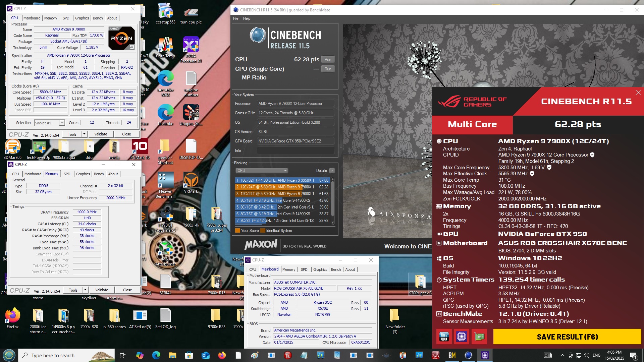644x362 pixels.
Task: Open MSI Afterburner desktop icon
Action: tap(165, 253)
